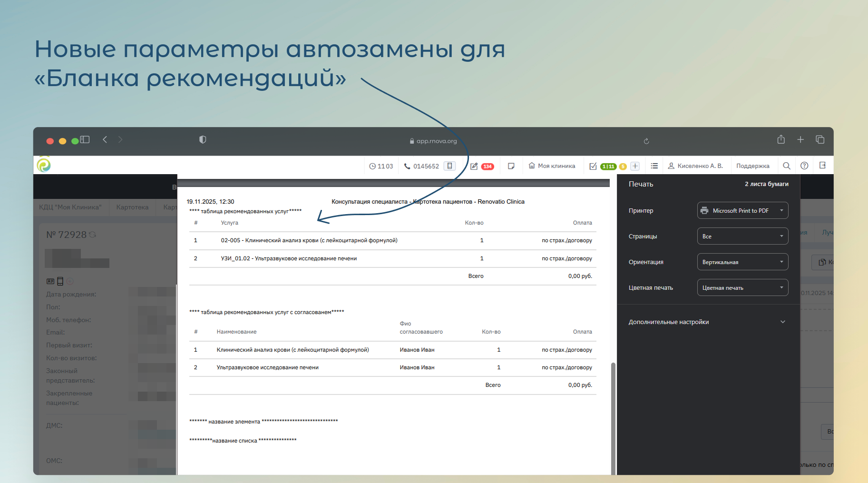
Task: Expand Дополнительные настройки section
Action: point(707,322)
